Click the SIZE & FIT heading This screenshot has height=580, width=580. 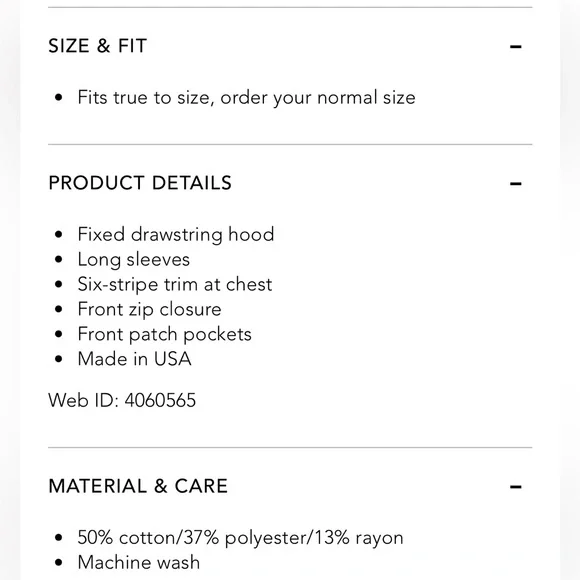pyautogui.click(x=98, y=46)
